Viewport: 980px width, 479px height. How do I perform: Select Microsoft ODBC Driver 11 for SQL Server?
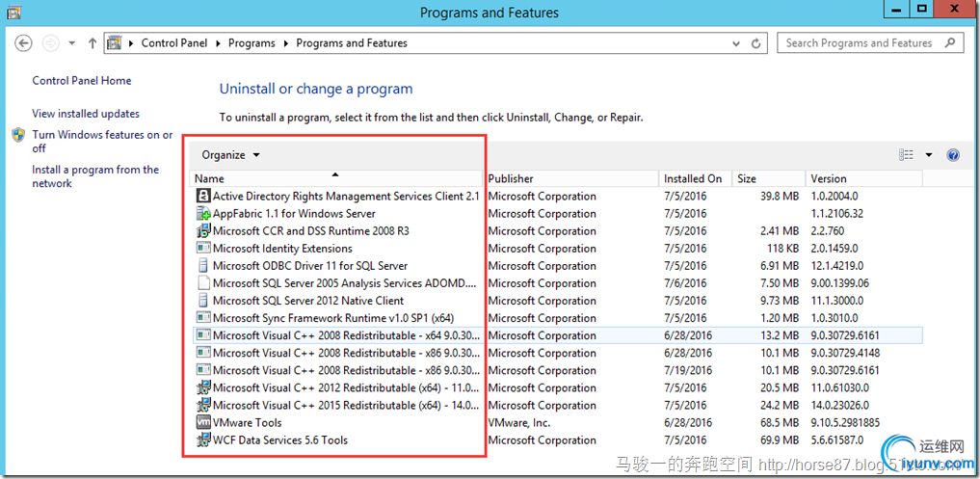coord(310,266)
